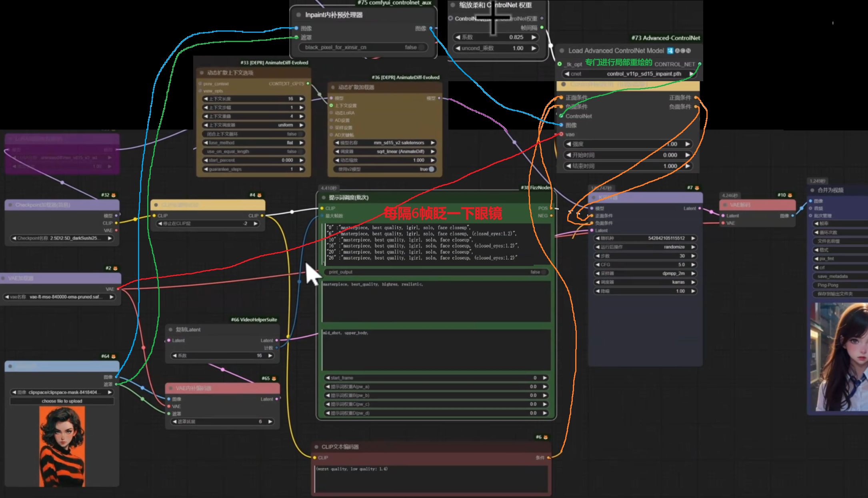Open the 采样器 dpmpp_2m dropdown
Viewport: 868px width, 498px height.
tap(645, 274)
